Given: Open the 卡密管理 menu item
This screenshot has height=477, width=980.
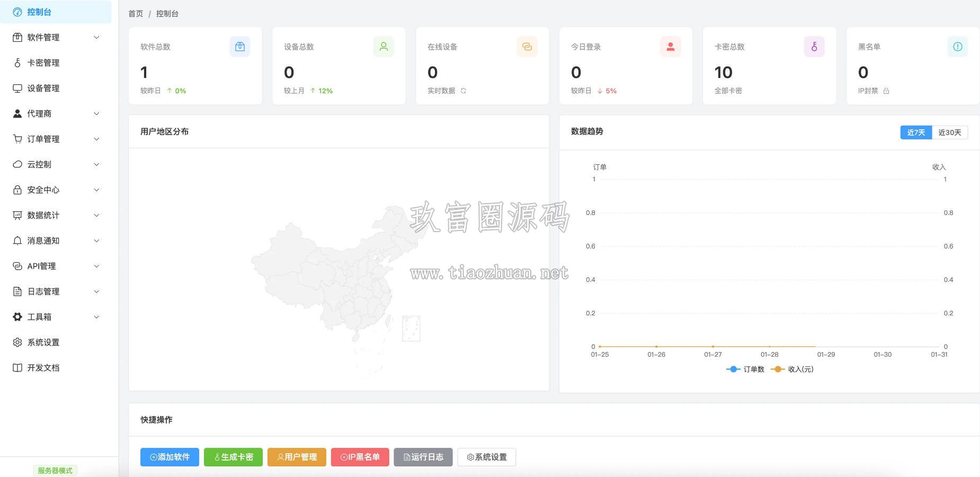Looking at the screenshot, I should pos(56,63).
